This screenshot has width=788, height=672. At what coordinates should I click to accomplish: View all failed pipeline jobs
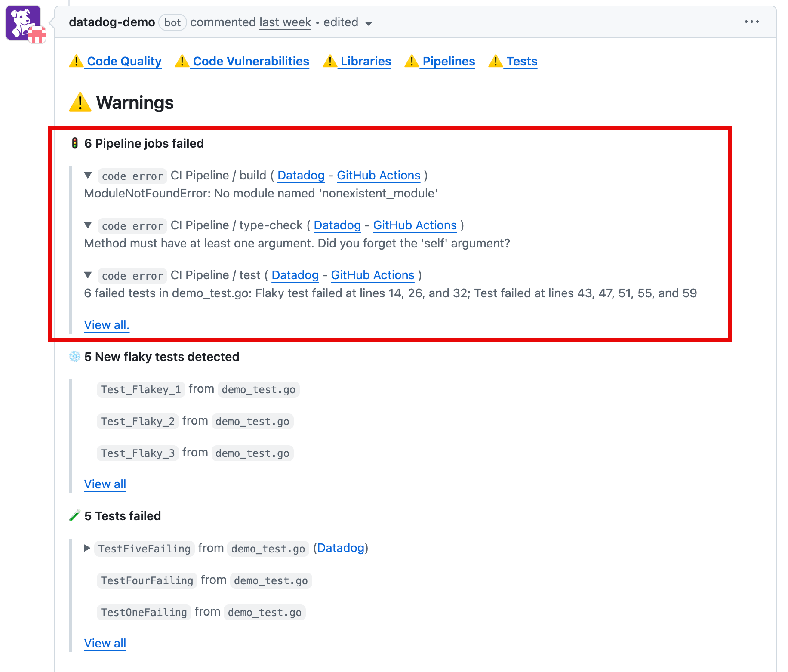(107, 325)
